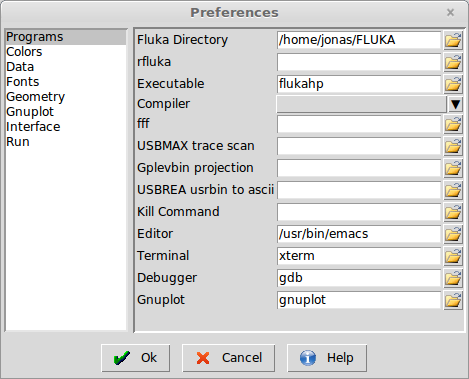Confirm preferences with Ok button
Image resolution: width=469 pixels, height=379 pixels.
[136, 358]
